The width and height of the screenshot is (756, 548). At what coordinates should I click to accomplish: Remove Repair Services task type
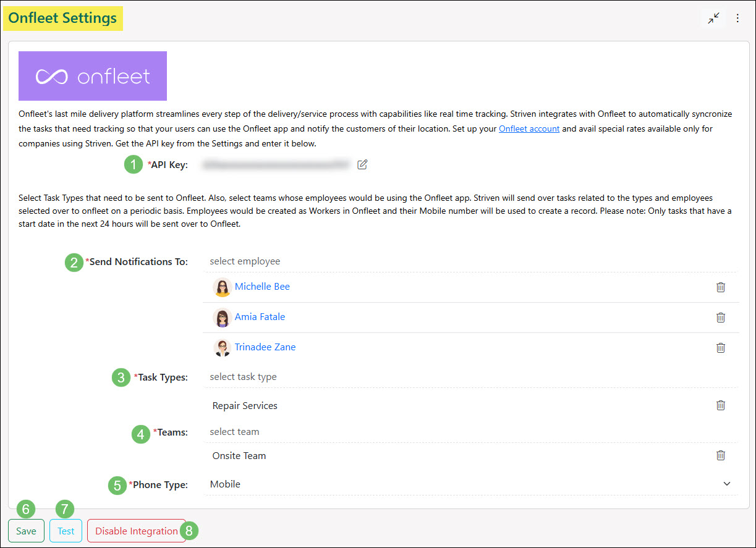click(x=720, y=405)
